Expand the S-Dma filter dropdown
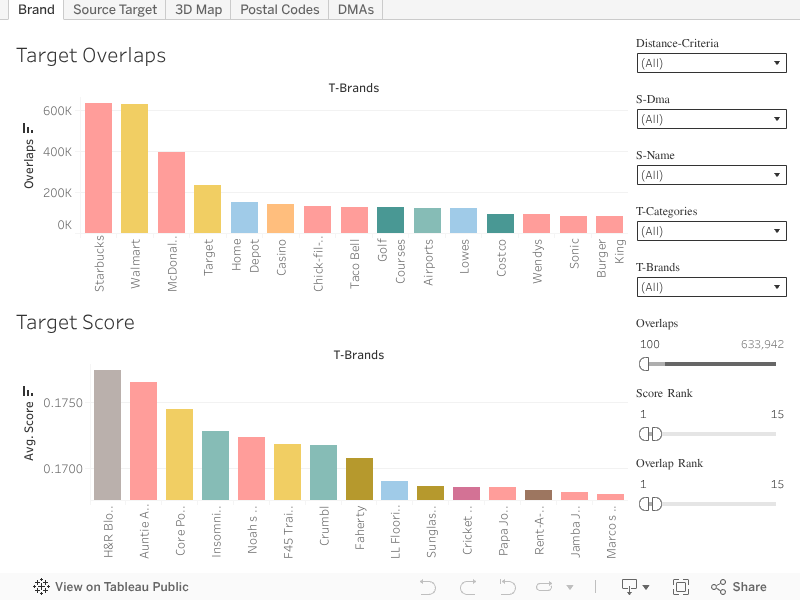The image size is (800, 600). 711,119
